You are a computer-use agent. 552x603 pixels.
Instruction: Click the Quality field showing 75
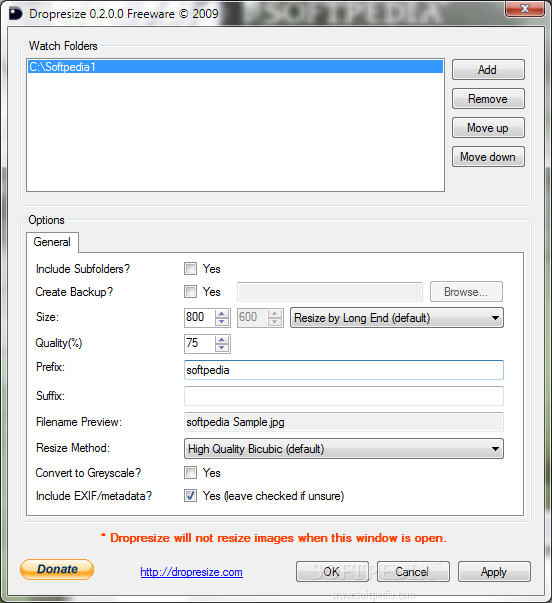[x=200, y=343]
